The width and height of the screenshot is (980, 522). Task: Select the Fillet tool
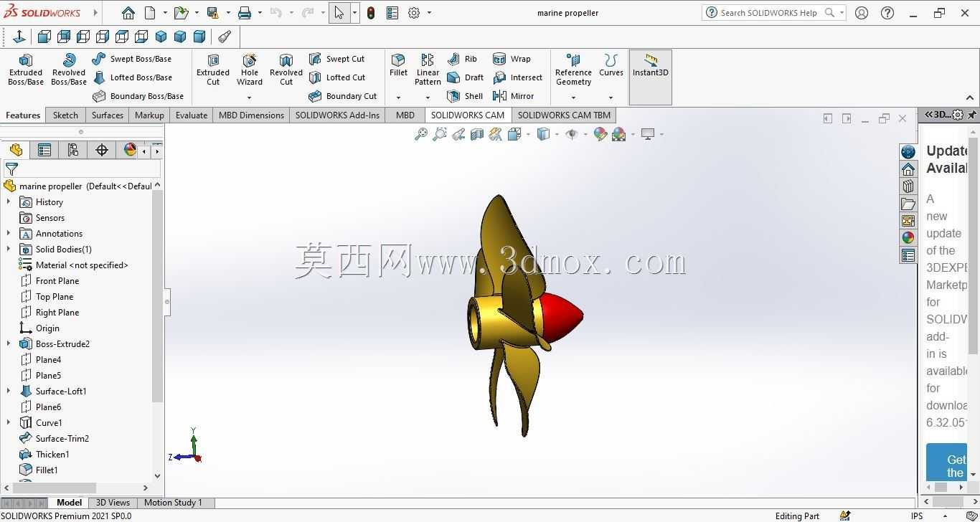pyautogui.click(x=398, y=65)
